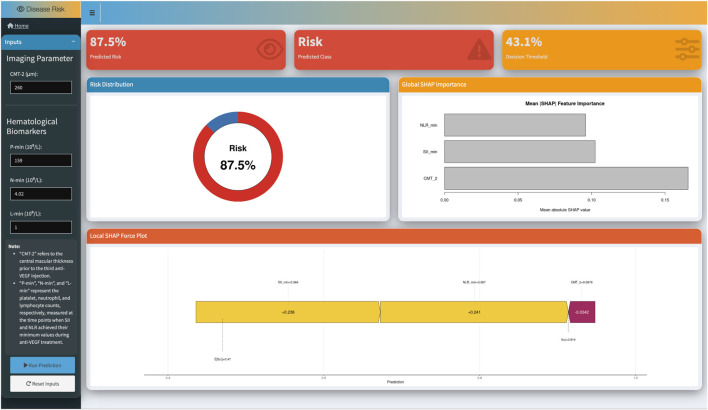Click the warning triangle icon in Risk card
The image size is (708, 410).
coord(479,49)
